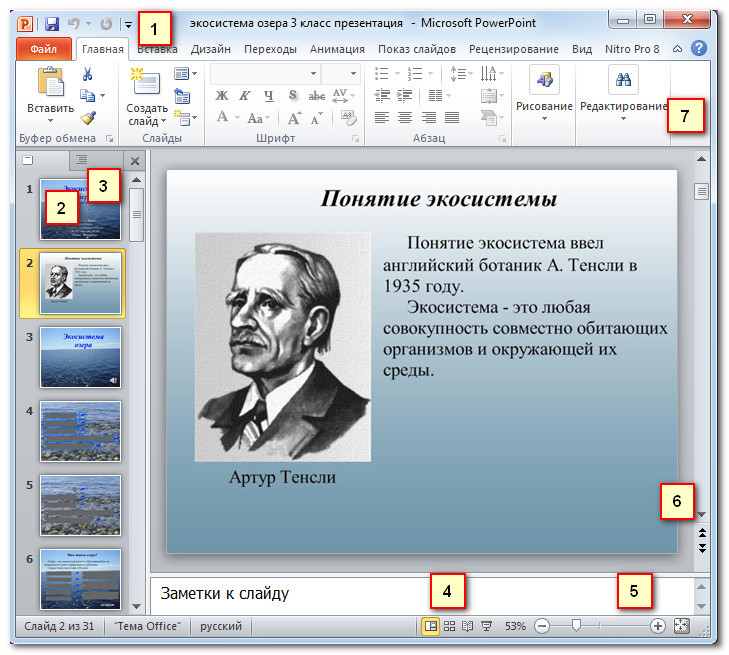Switch to Переходы tab
Screen dimensions: 729x655
(x=270, y=49)
